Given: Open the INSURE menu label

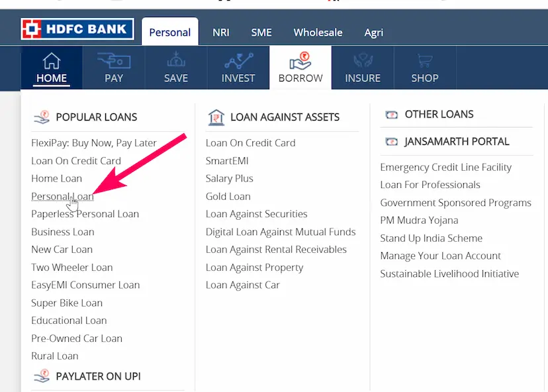Looking at the screenshot, I should (x=363, y=78).
